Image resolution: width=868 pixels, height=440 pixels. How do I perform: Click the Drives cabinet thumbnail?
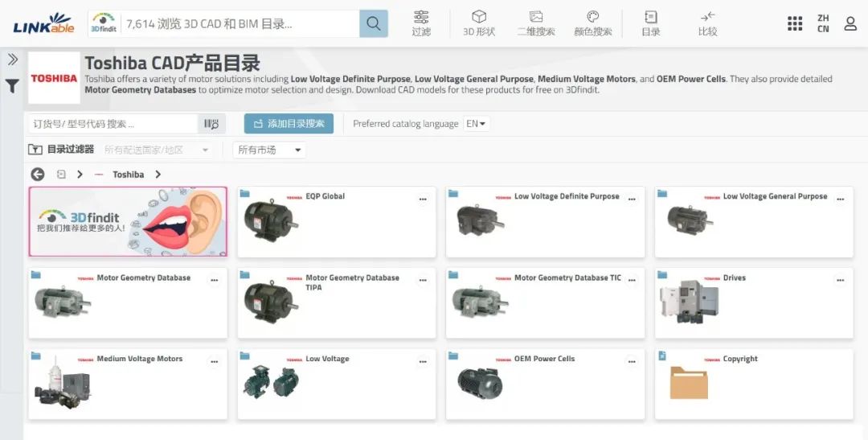tap(689, 302)
